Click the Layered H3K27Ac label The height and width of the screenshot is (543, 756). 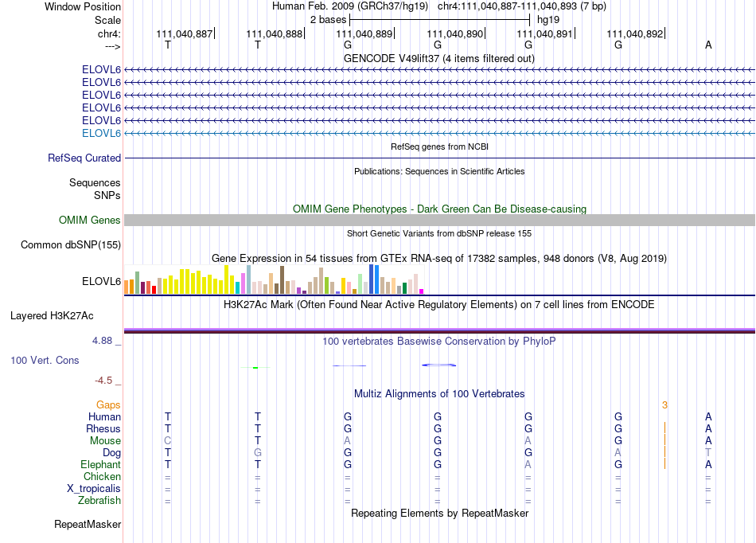52,316
